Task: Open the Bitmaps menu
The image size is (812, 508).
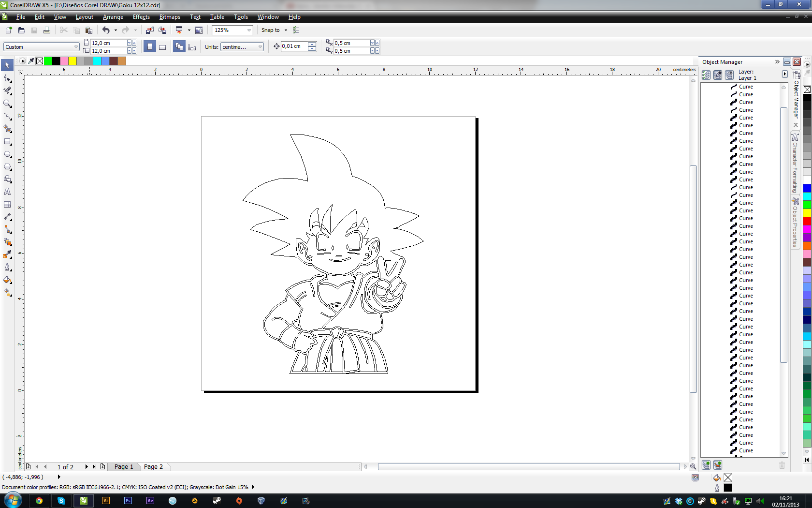Action: (170, 17)
